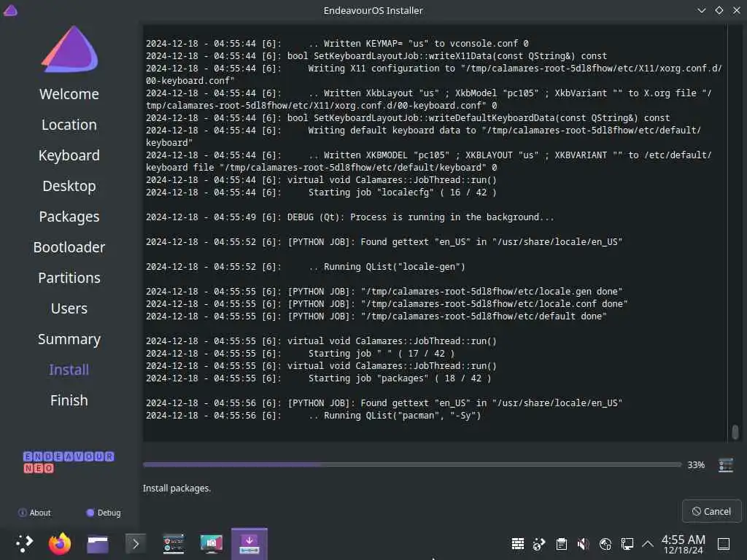747x560 pixels.
Task: Open the terminal from the taskbar
Action: pos(135,544)
